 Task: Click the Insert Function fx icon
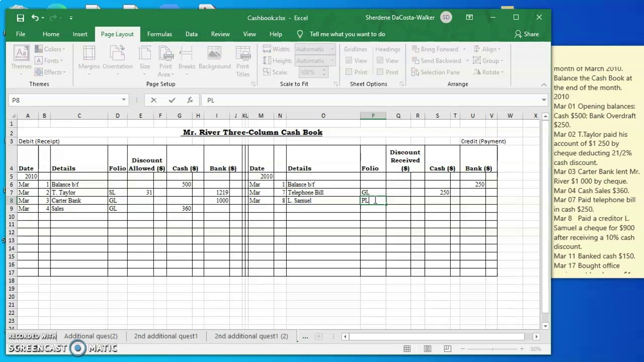190,100
